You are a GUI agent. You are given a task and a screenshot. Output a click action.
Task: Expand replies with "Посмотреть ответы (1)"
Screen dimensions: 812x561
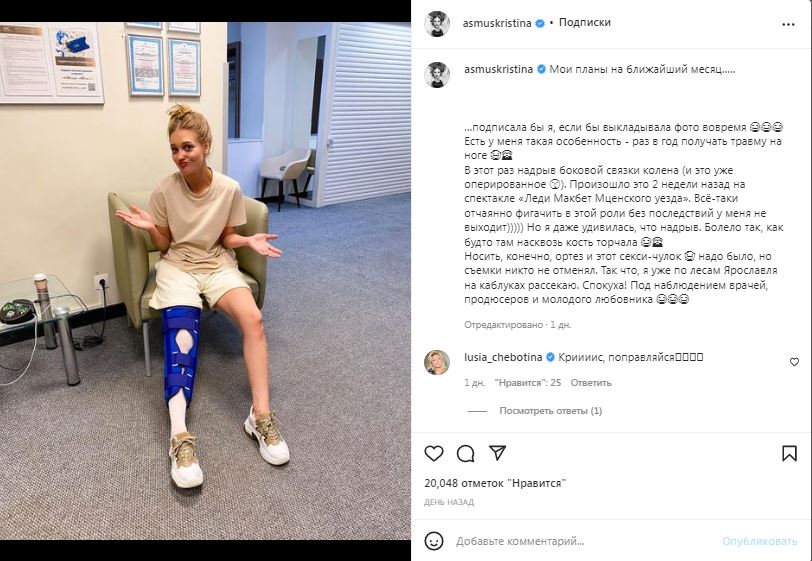[550, 411]
